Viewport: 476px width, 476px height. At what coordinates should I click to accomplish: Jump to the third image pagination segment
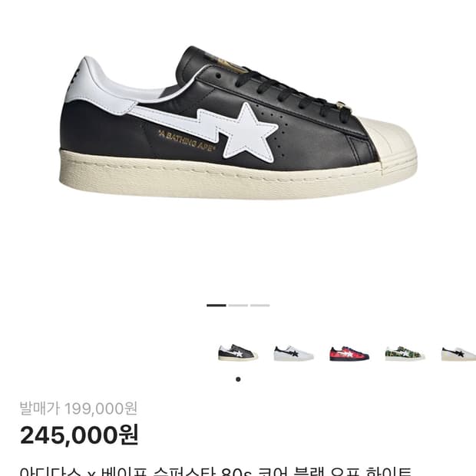260,306
